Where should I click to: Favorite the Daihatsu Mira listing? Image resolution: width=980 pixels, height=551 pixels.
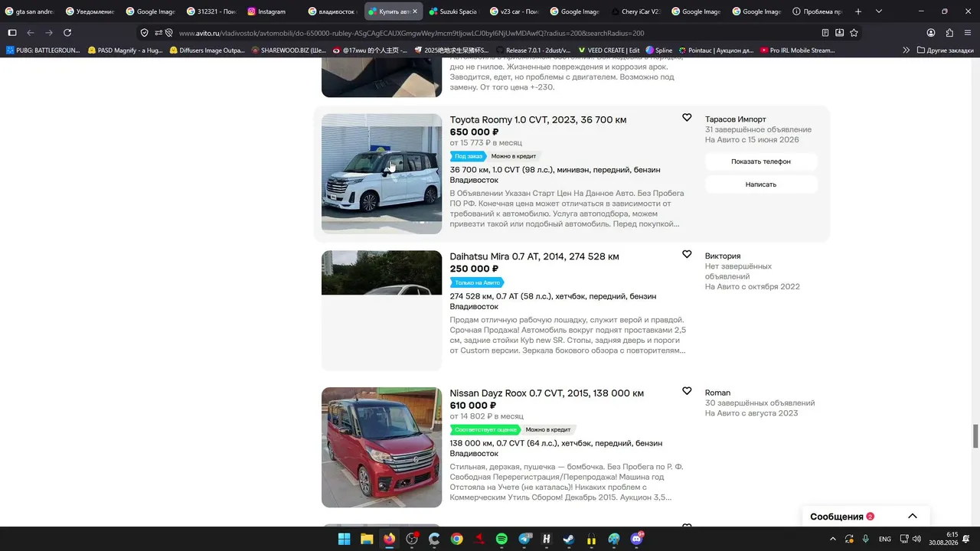(x=687, y=254)
